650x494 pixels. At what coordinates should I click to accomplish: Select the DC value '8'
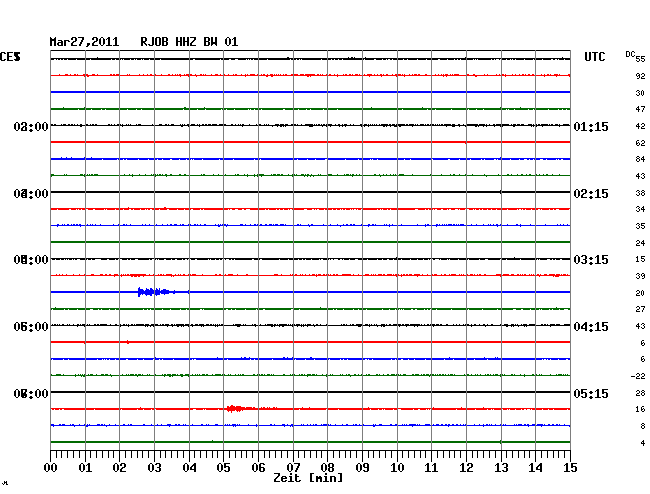point(643,426)
